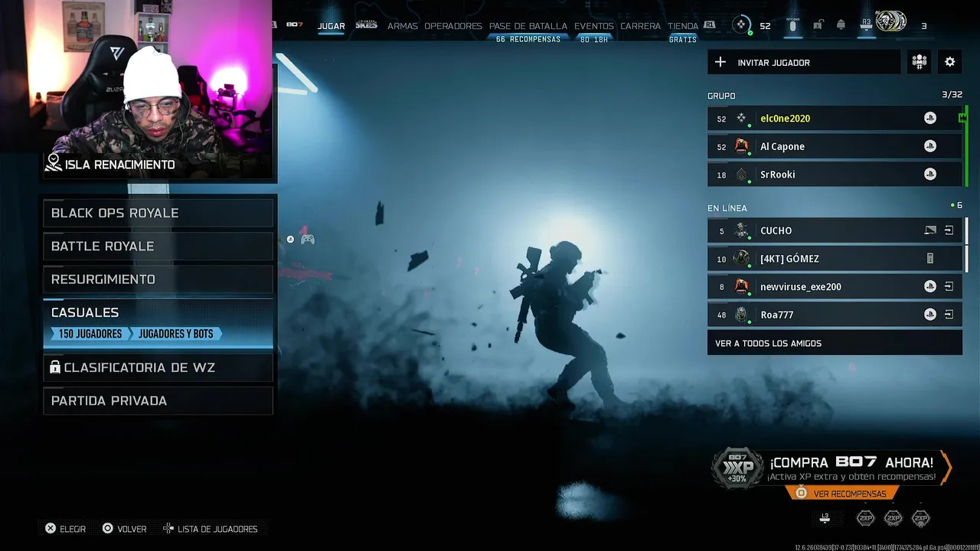Open the Blackout Skies logo tab
The width and height of the screenshot is (980, 551).
(x=366, y=25)
